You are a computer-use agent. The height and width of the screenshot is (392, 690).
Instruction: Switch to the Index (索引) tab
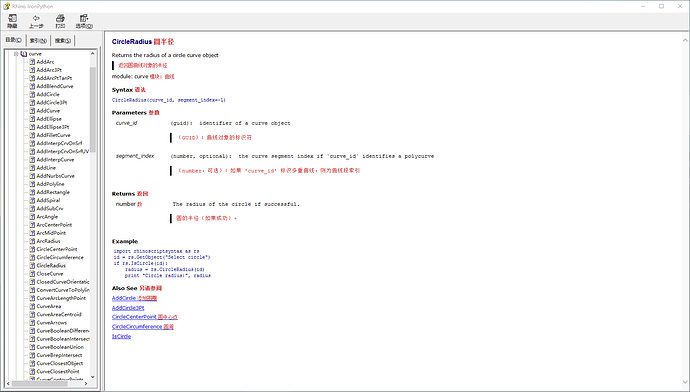38,40
